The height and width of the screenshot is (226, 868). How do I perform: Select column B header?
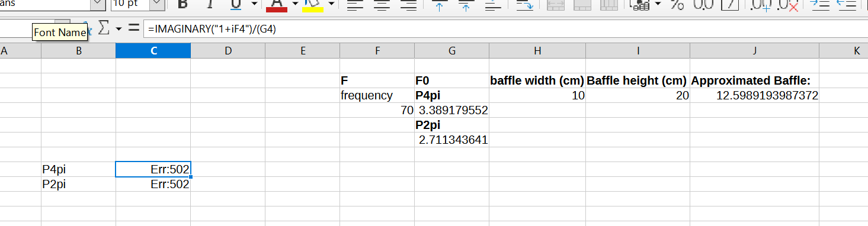[78, 51]
